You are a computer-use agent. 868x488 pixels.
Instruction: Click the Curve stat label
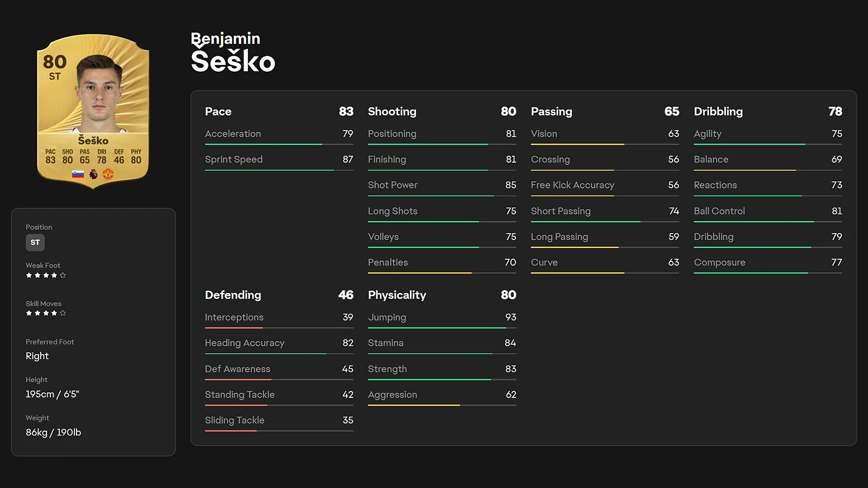[x=544, y=262]
